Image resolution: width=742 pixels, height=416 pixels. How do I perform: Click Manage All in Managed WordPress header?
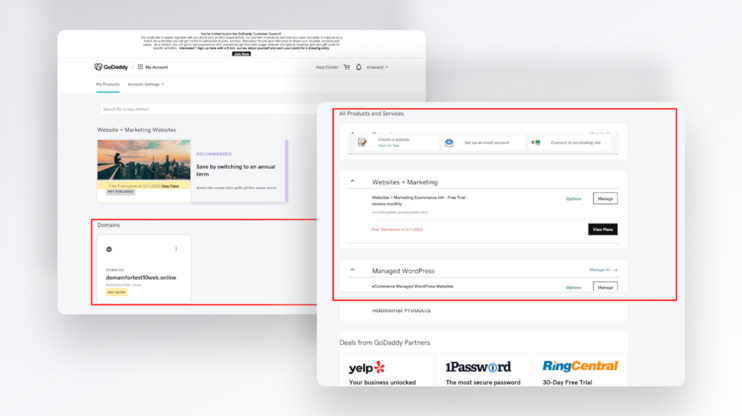tap(603, 270)
